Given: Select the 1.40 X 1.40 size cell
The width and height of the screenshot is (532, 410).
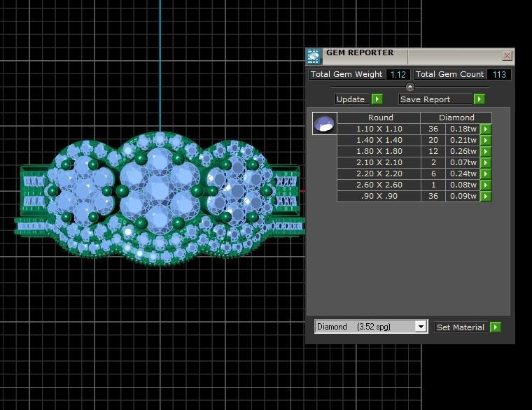Looking at the screenshot, I should pos(379,140).
